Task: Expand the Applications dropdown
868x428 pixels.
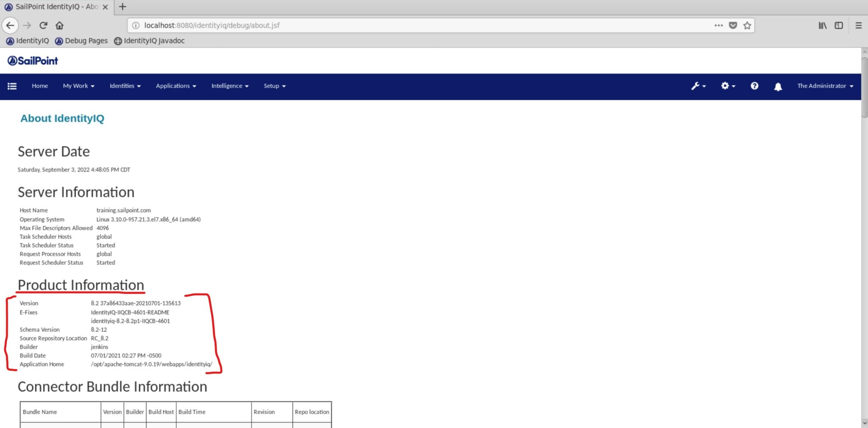Action: (175, 86)
